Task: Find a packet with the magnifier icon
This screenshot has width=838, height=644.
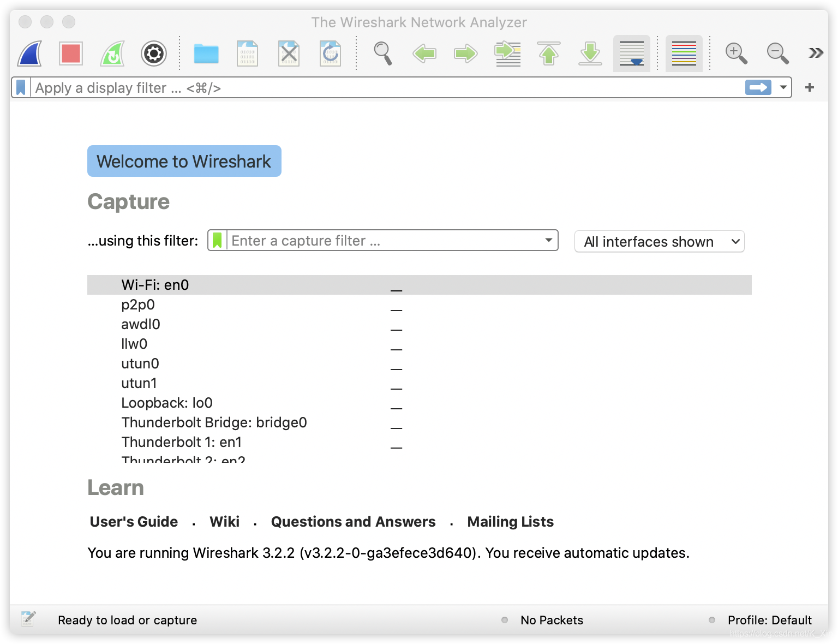Action: (383, 53)
